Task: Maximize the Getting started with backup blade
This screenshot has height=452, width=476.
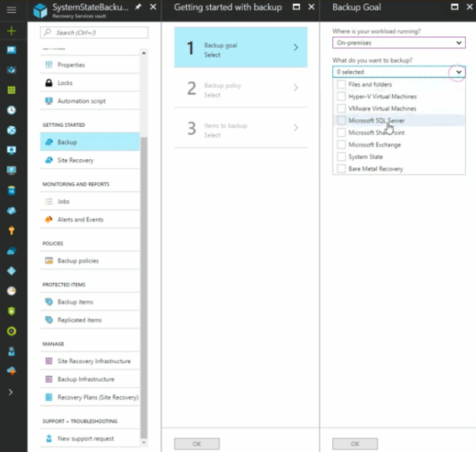Action: pos(296,7)
